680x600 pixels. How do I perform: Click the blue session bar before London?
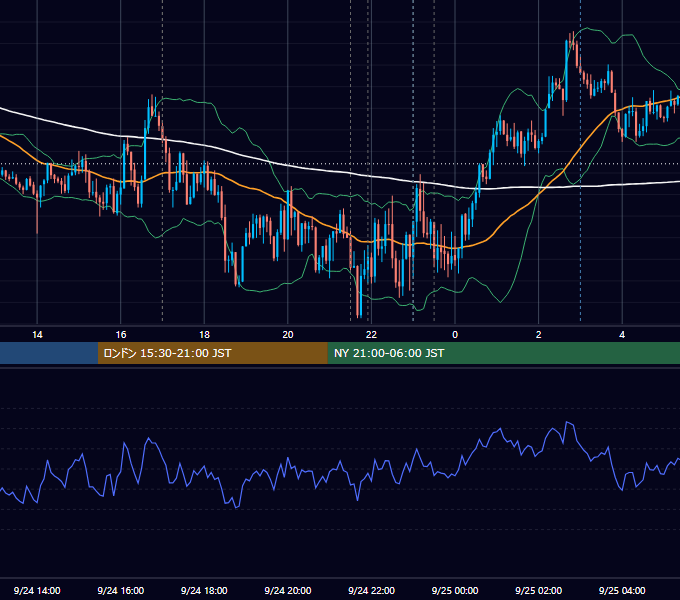(49, 353)
